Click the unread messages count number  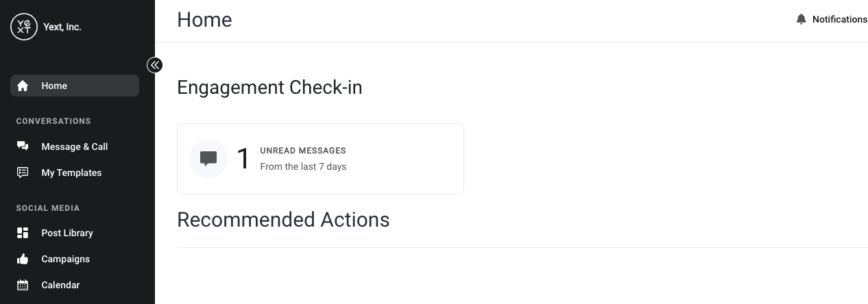tap(243, 159)
